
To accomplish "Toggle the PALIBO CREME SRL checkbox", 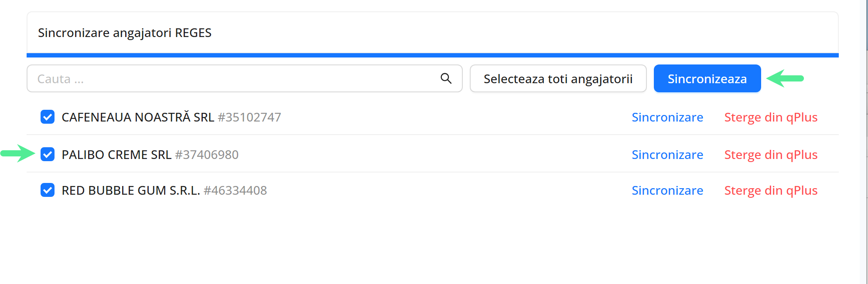I will (48, 155).
